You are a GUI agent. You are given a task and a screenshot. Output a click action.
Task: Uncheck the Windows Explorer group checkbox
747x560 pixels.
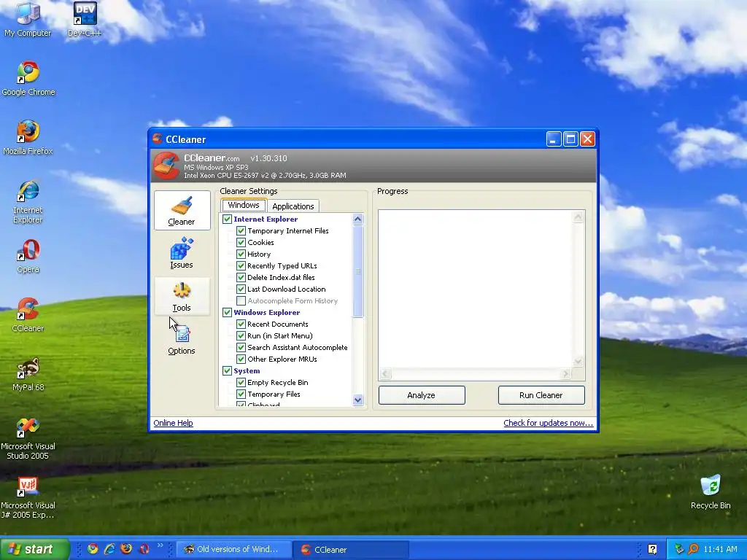(228, 312)
